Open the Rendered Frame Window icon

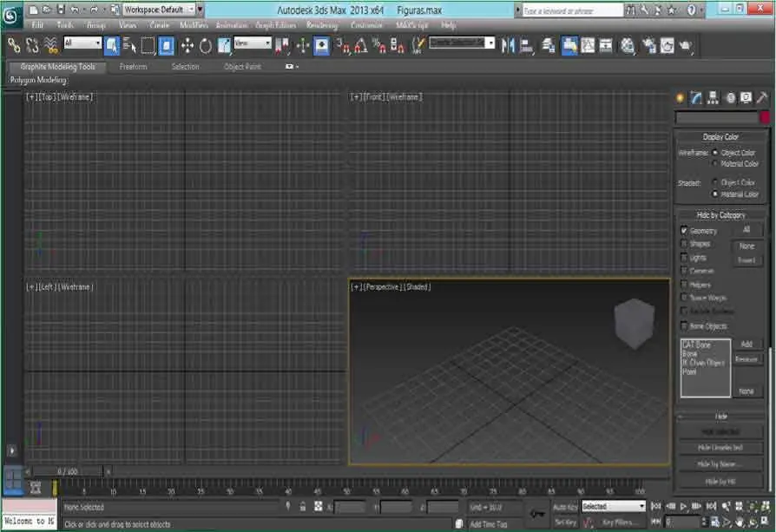[667, 46]
